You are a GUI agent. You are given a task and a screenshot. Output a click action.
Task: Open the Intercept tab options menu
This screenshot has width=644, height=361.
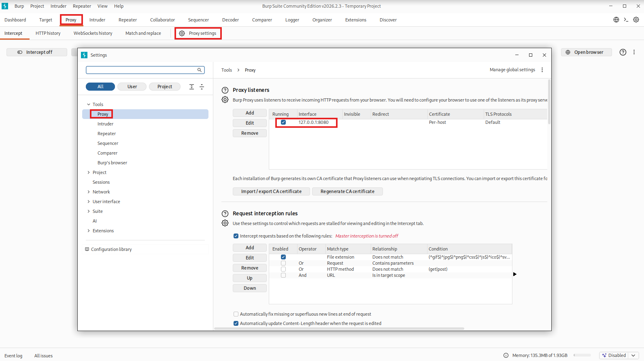634,52
